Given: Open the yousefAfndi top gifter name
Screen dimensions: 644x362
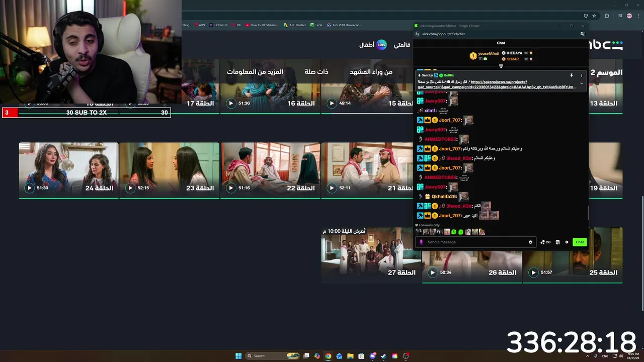Looking at the screenshot, I should [489, 53].
